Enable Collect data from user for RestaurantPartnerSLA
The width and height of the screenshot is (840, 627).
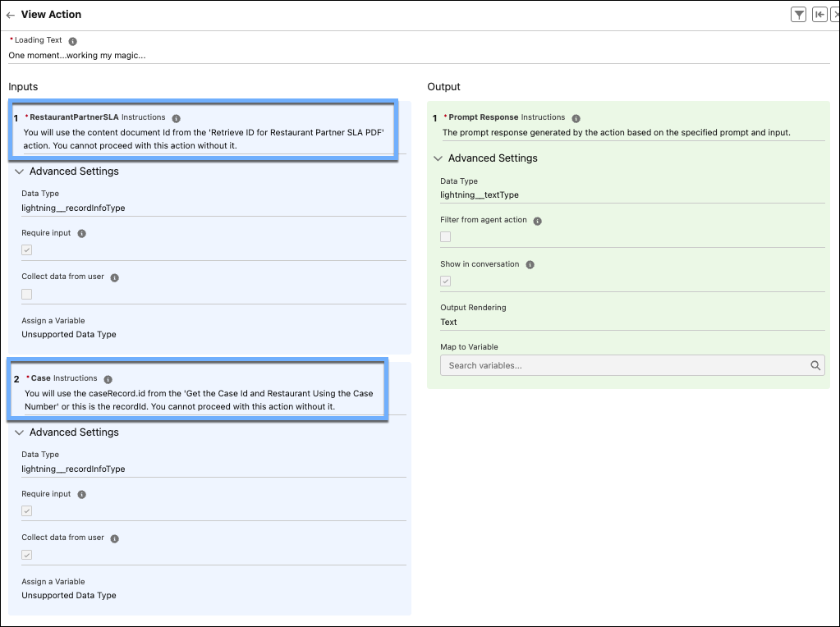pyautogui.click(x=26, y=294)
